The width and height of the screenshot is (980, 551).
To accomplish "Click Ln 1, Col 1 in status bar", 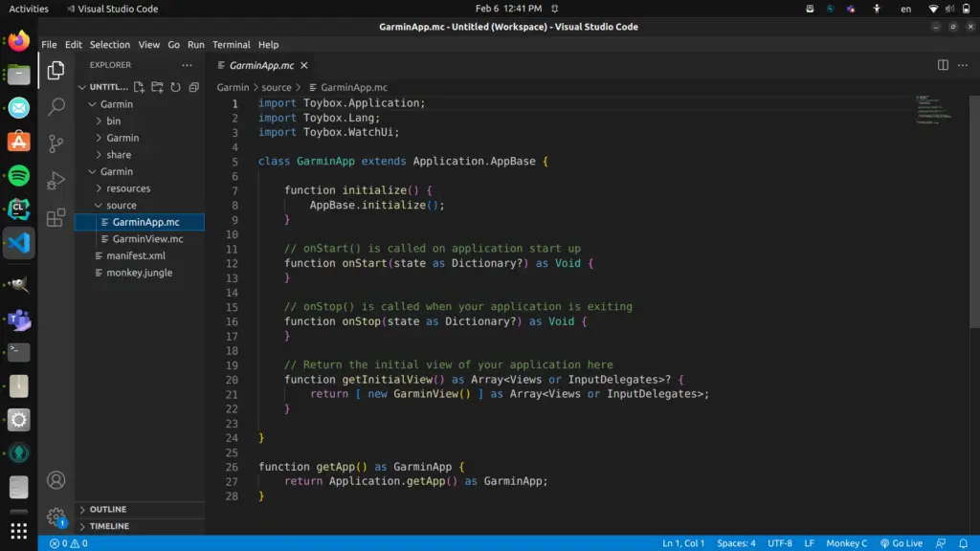I will tap(683, 543).
